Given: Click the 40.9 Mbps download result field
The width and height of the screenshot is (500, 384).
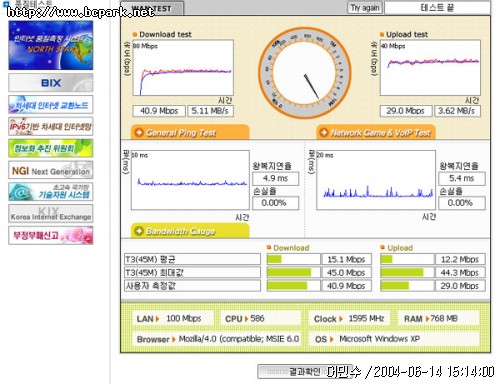Looking at the screenshot, I should (x=159, y=111).
